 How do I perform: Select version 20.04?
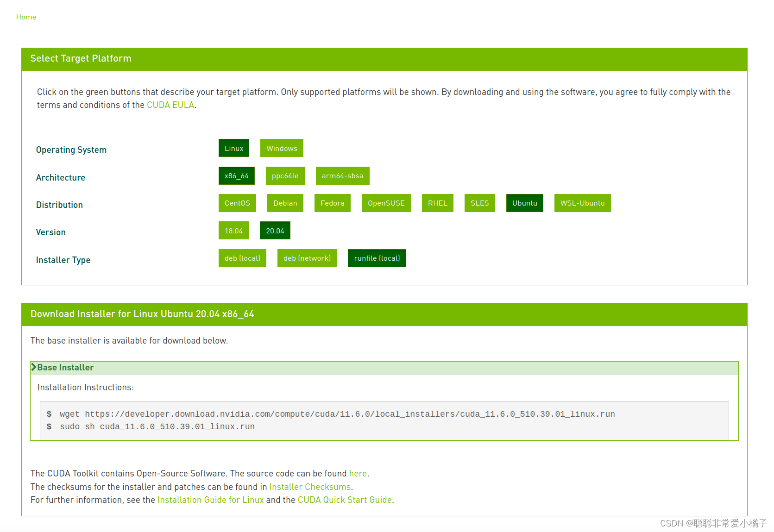coord(275,231)
